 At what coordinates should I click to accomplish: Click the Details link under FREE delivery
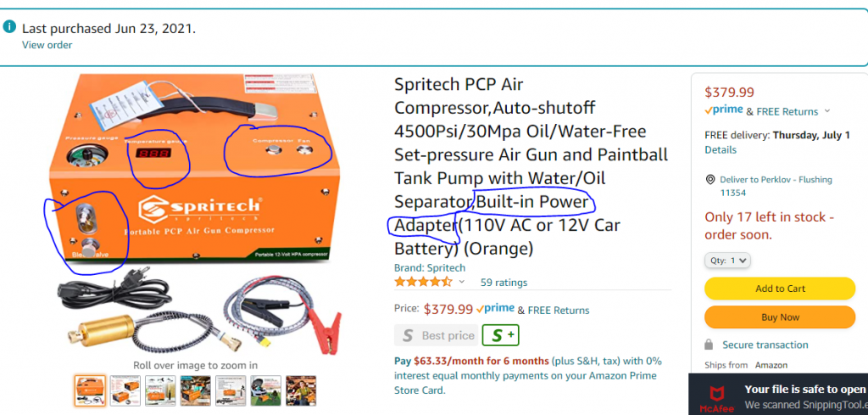721,149
